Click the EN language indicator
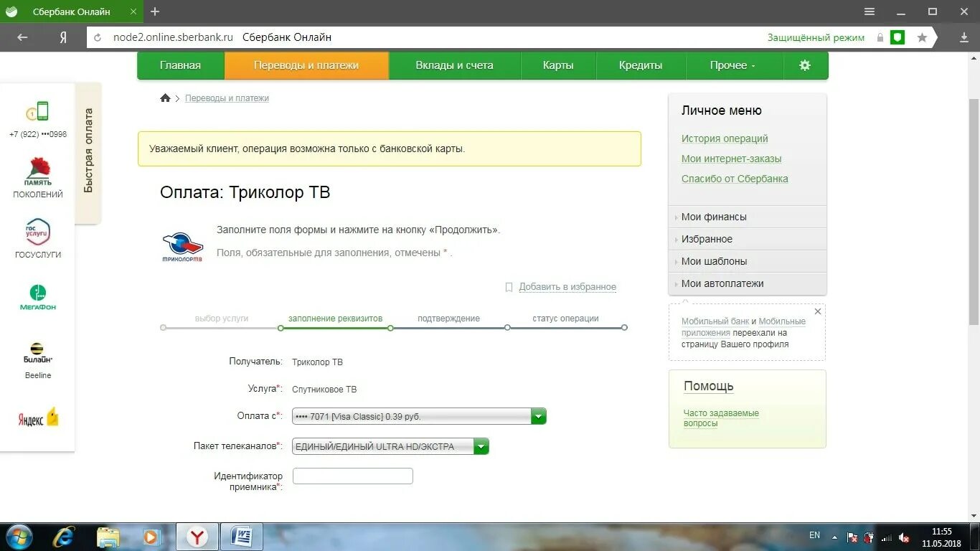 pyautogui.click(x=814, y=535)
